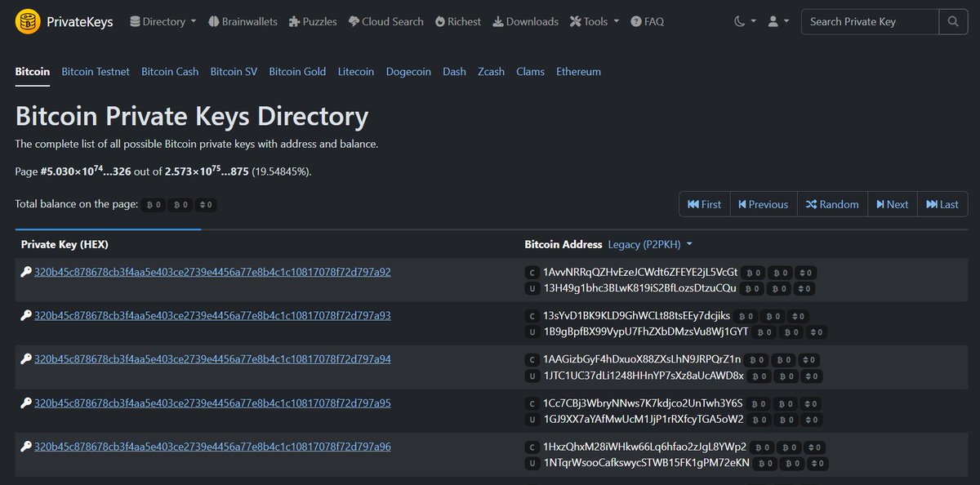980x485 pixels.
Task: Go to the Next page
Action: 892,204
